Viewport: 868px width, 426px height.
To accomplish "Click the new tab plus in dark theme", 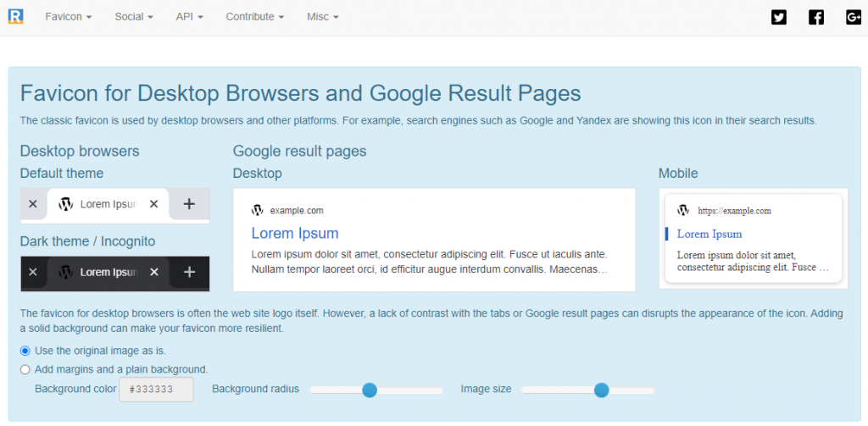I will [x=189, y=272].
